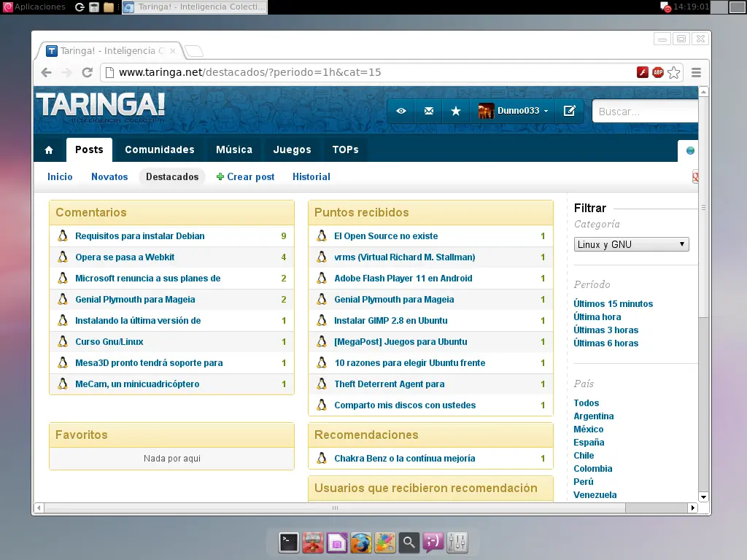Screen dimensions: 747x560
Task: Select the Destacados submenu item
Action: point(172,176)
